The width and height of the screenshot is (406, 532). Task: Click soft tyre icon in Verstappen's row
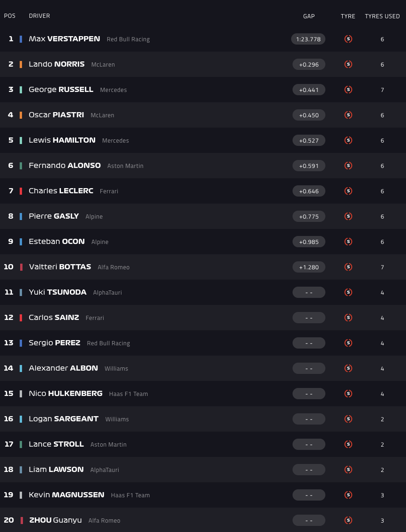[x=348, y=39]
